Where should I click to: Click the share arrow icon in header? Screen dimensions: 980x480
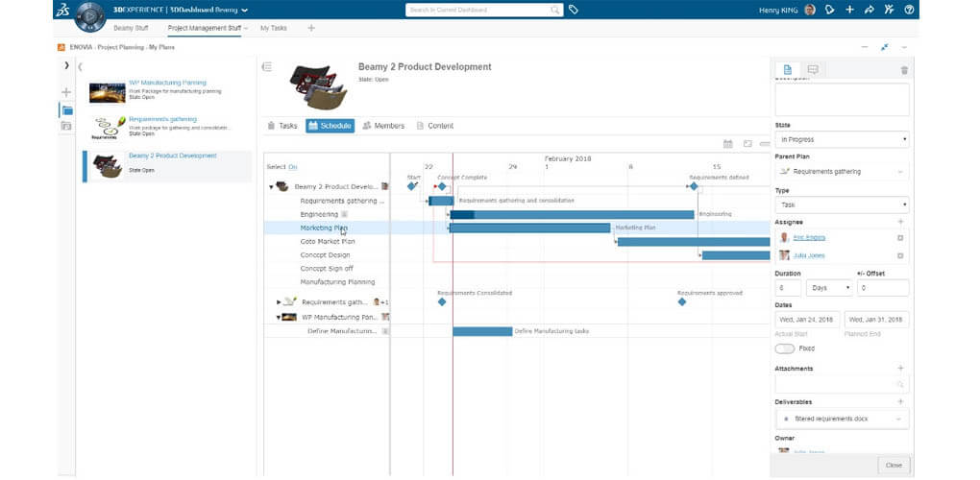pos(870,10)
